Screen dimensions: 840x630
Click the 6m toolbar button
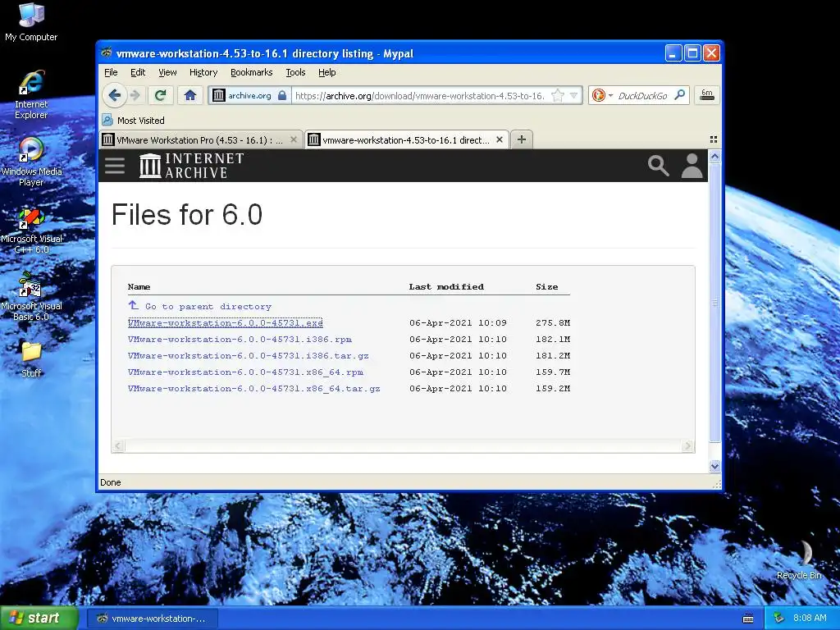[707, 95]
